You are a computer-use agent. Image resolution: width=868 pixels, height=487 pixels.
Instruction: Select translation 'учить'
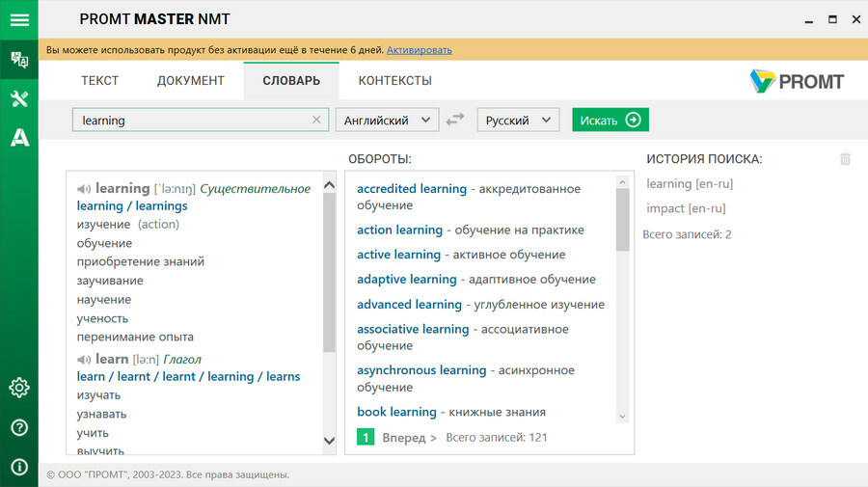(93, 433)
